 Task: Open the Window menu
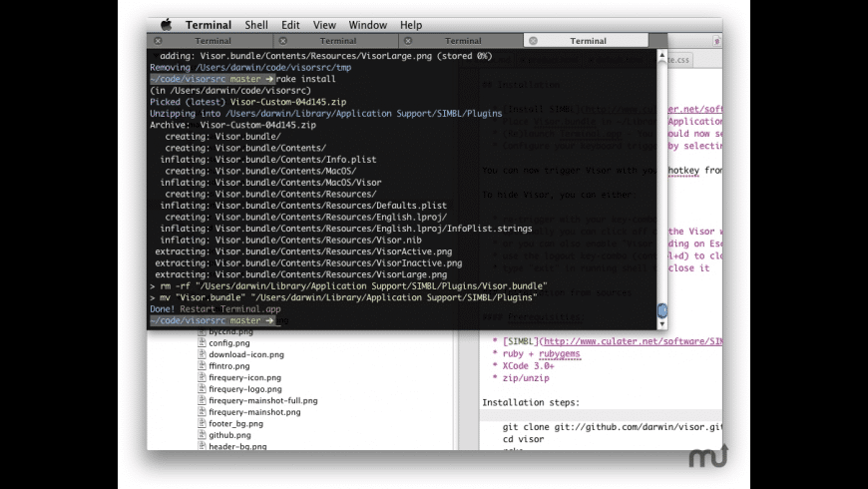click(367, 25)
